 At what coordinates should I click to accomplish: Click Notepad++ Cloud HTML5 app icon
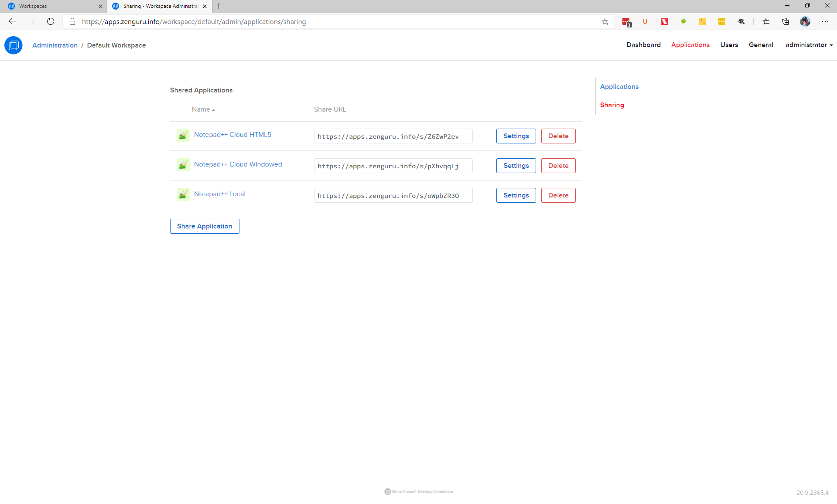point(183,135)
